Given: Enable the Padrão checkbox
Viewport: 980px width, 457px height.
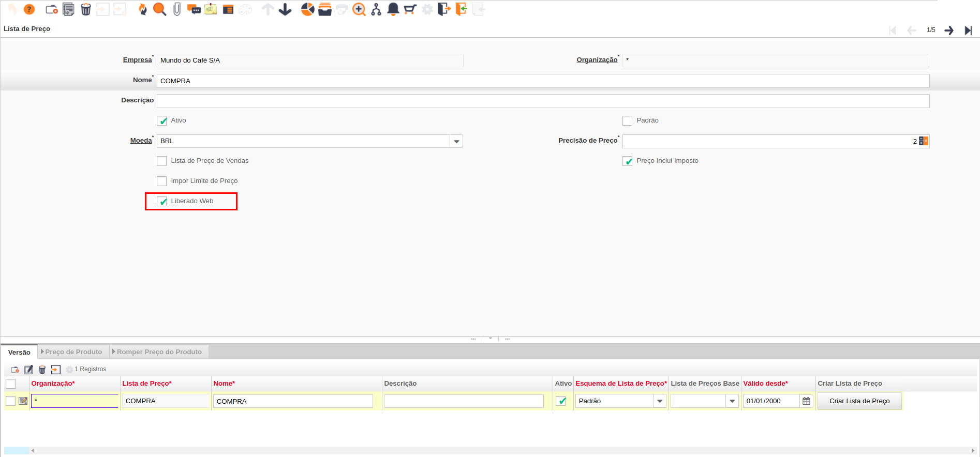Looking at the screenshot, I should pos(628,121).
